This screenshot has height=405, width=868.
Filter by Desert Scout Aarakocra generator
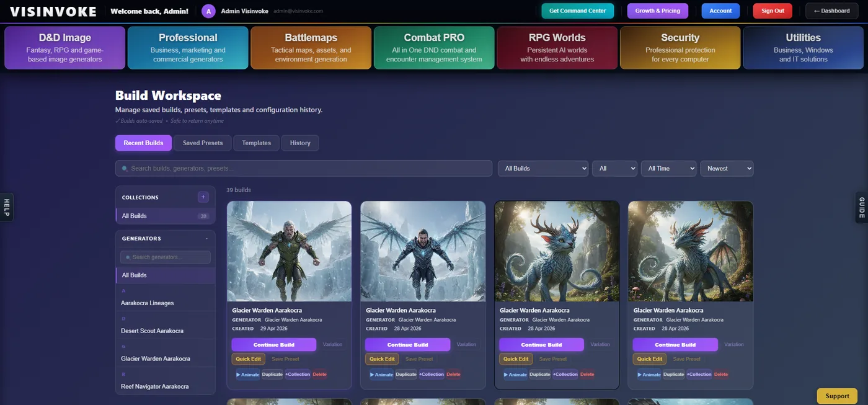click(166, 331)
